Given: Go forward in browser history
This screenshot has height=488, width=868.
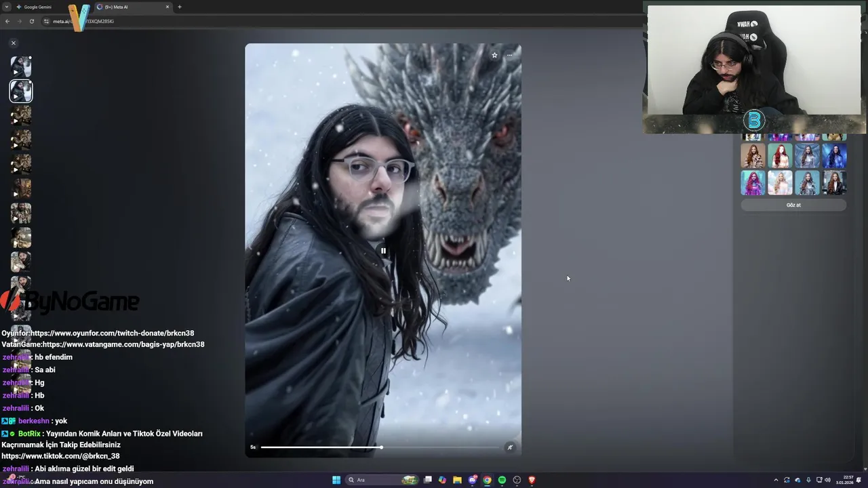Looking at the screenshot, I should coord(19,21).
